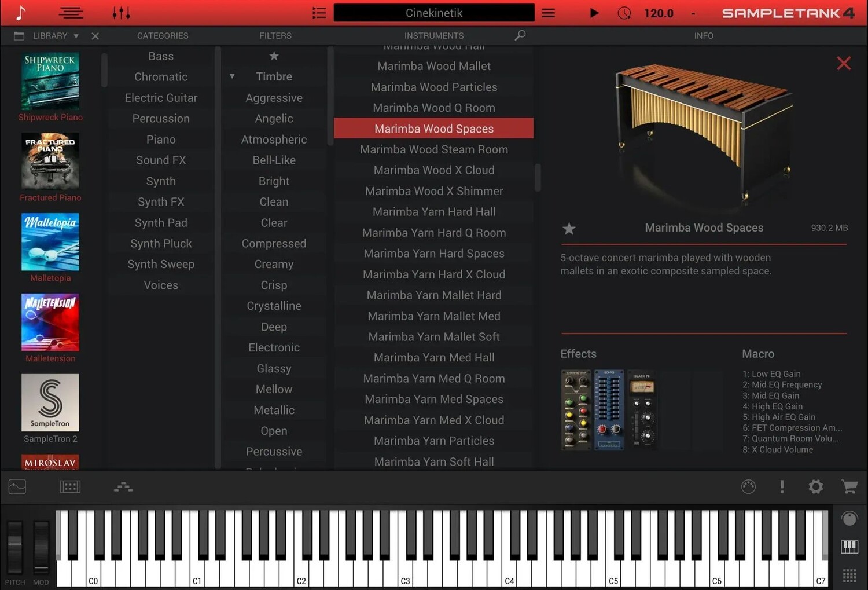
Task: Show keyboard with the keys icon
Action: point(849,547)
